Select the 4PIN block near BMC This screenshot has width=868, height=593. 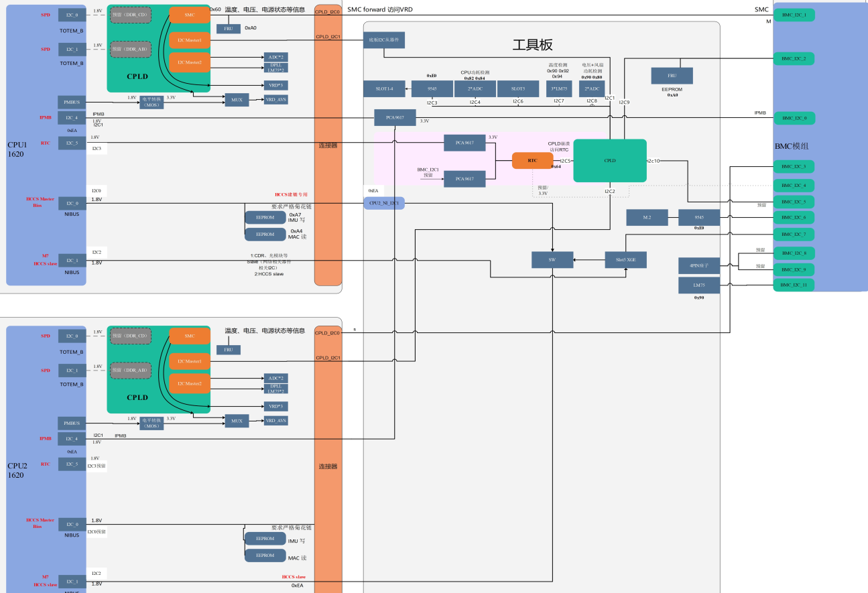pos(699,266)
